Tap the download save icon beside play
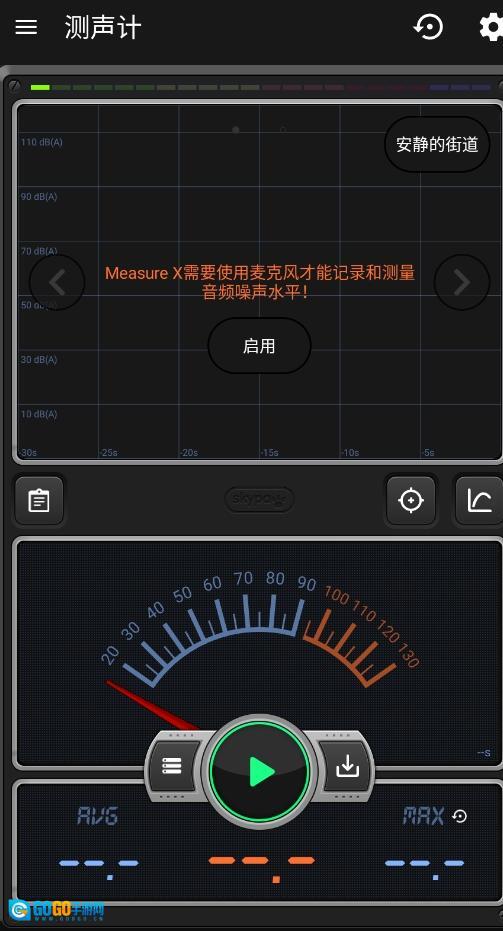Image resolution: width=503 pixels, height=931 pixels. 348,767
